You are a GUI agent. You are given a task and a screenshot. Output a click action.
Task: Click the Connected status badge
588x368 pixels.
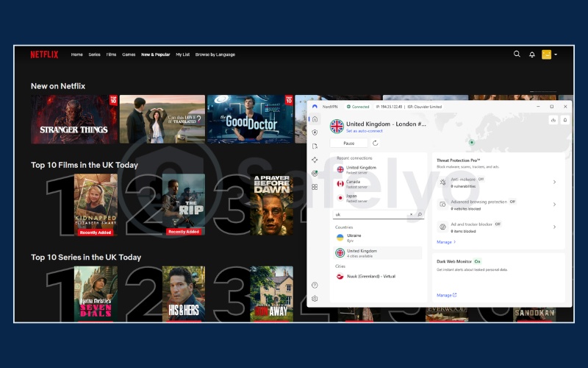(358, 107)
